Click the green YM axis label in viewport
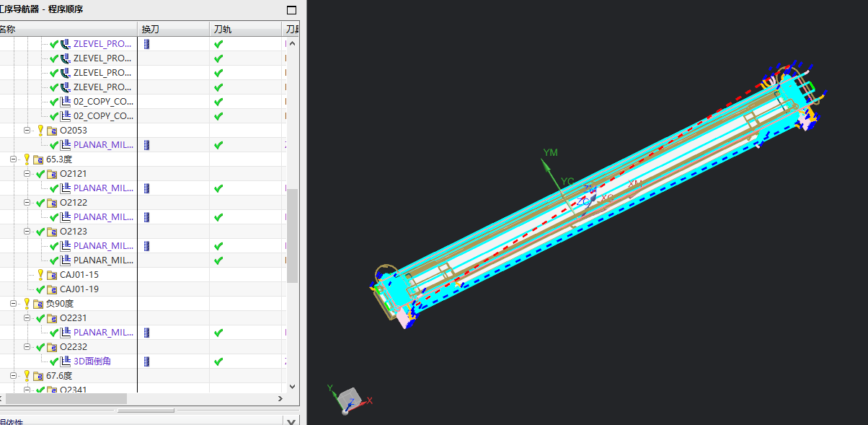This screenshot has height=425, width=868. 551,153
